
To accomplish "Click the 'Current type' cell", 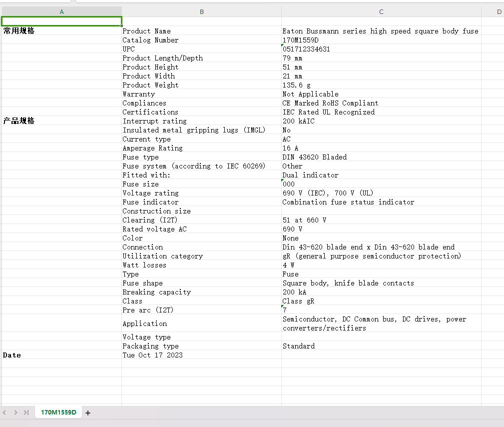I will tap(201, 139).
